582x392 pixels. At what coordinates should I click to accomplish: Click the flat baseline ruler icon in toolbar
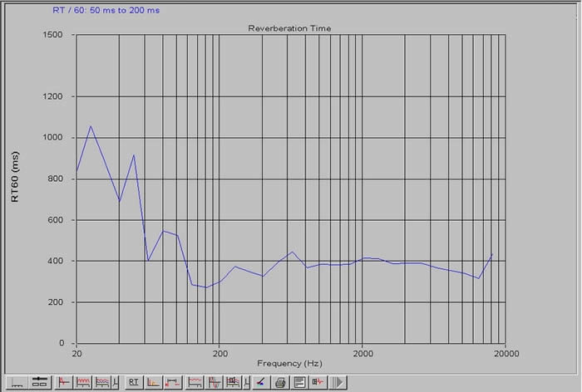[x=17, y=382]
